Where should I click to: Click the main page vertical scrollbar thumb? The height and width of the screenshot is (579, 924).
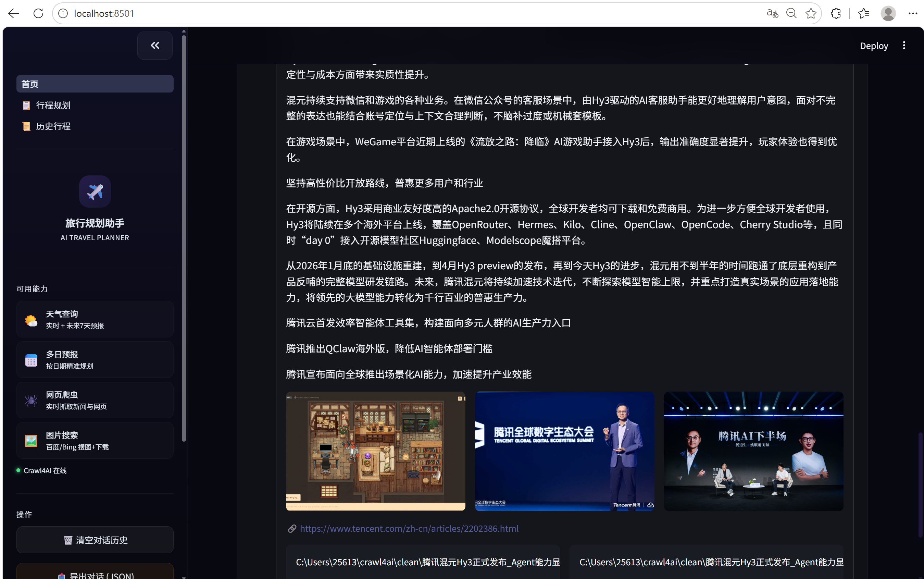pos(921,485)
